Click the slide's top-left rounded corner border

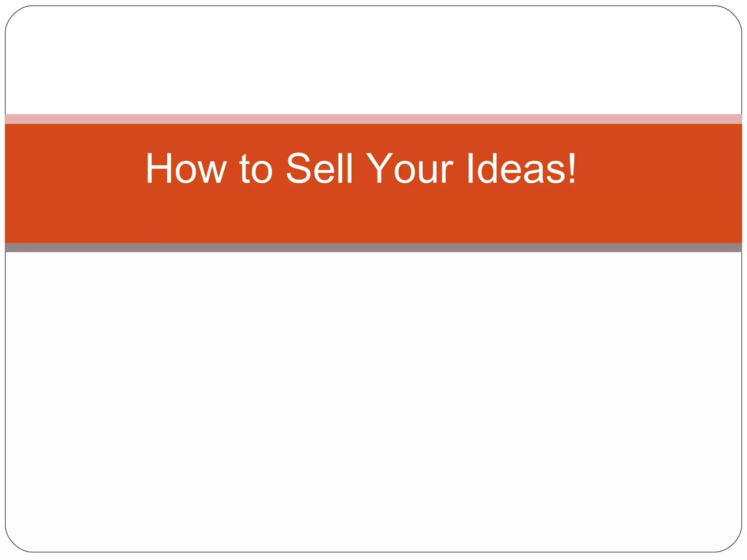point(15,15)
